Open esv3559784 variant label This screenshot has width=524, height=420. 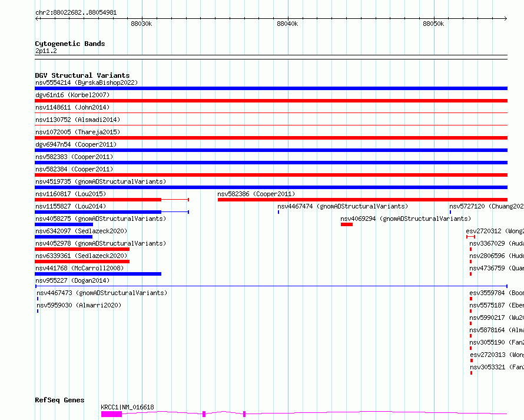point(496,293)
